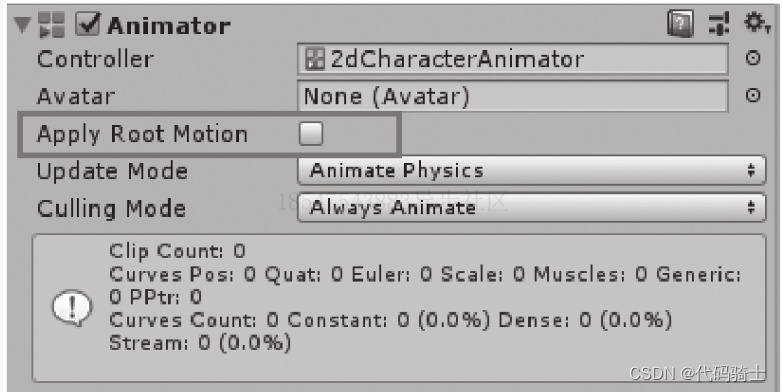Screen dimensions: 782x392
Task: Click the warning info bubble icon
Action: pyautogui.click(x=72, y=308)
